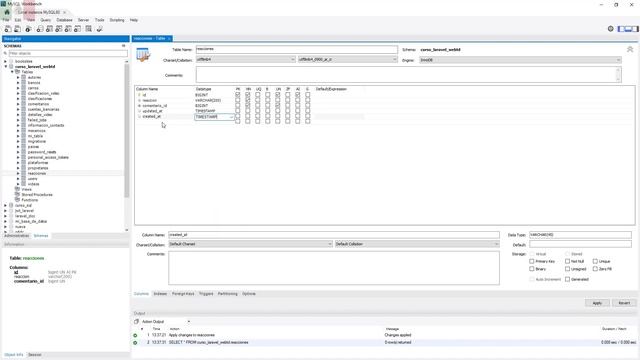Switch to the Foreign Keys tab
This screenshot has width=640, height=360.
point(183,293)
